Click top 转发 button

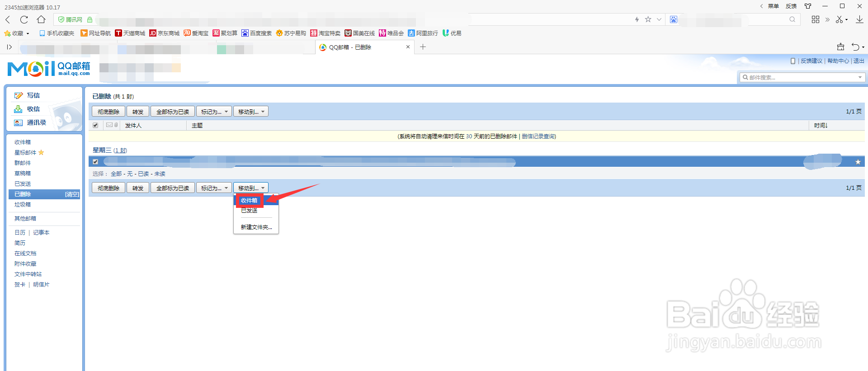[138, 112]
